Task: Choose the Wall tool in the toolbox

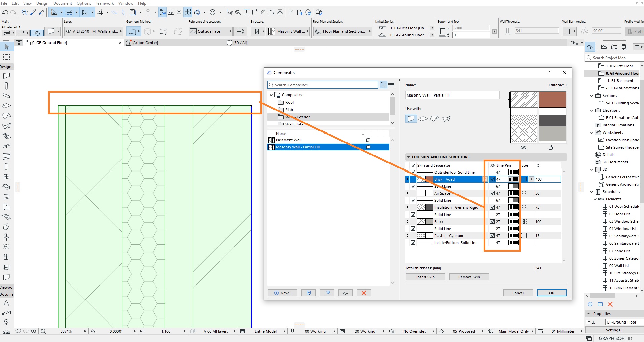Action: [x=6, y=76]
